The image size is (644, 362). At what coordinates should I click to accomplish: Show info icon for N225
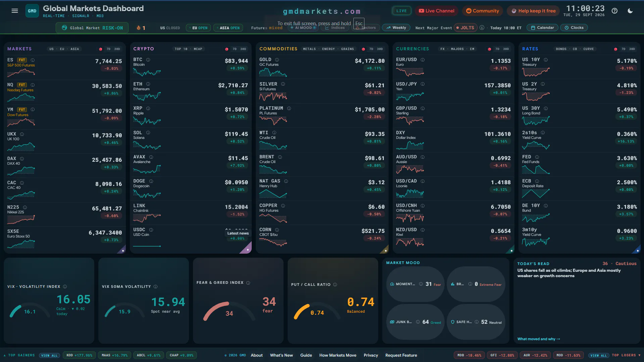tap(25, 207)
